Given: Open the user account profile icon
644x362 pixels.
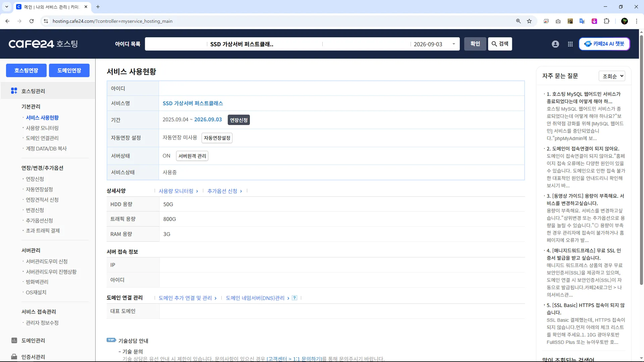Looking at the screenshot, I should 555,44.
